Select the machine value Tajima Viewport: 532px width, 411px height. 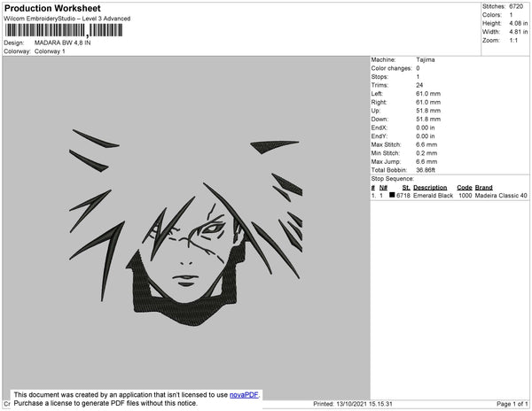point(425,59)
